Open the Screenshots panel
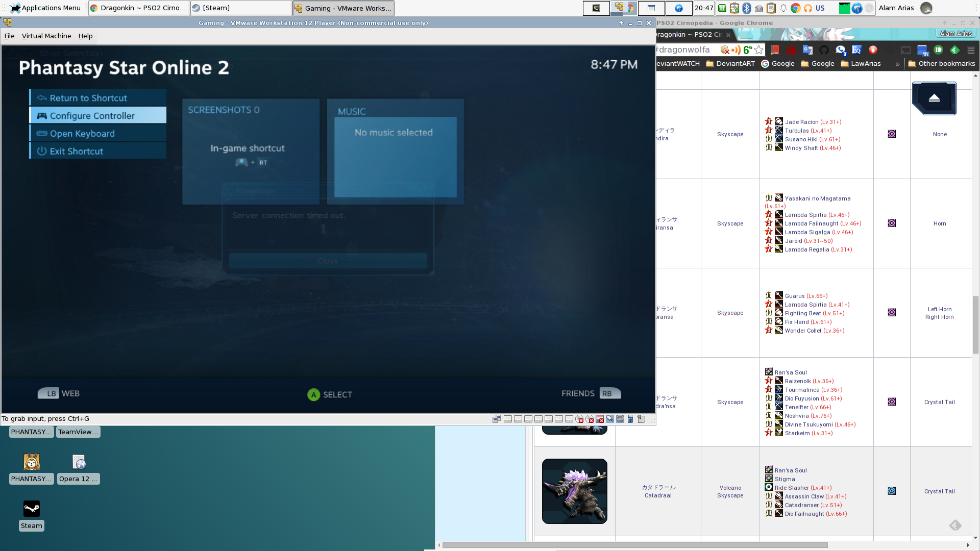 tap(251, 151)
